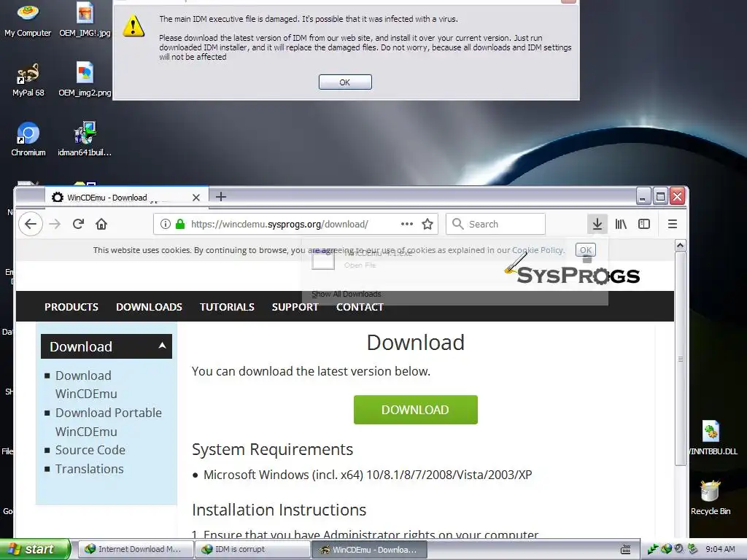This screenshot has height=560, width=747.
Task: Open the MyPal 68 desktop shortcut
Action: [x=28, y=80]
